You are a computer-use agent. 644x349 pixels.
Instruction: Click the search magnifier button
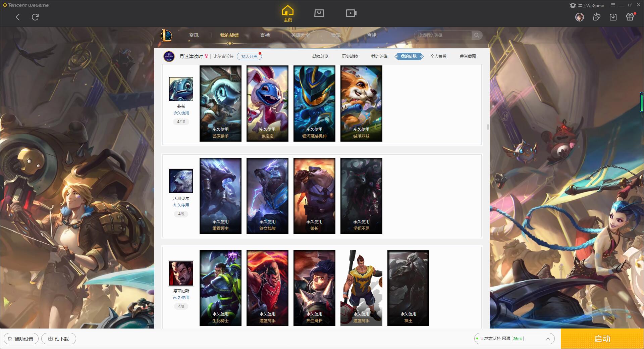477,35
